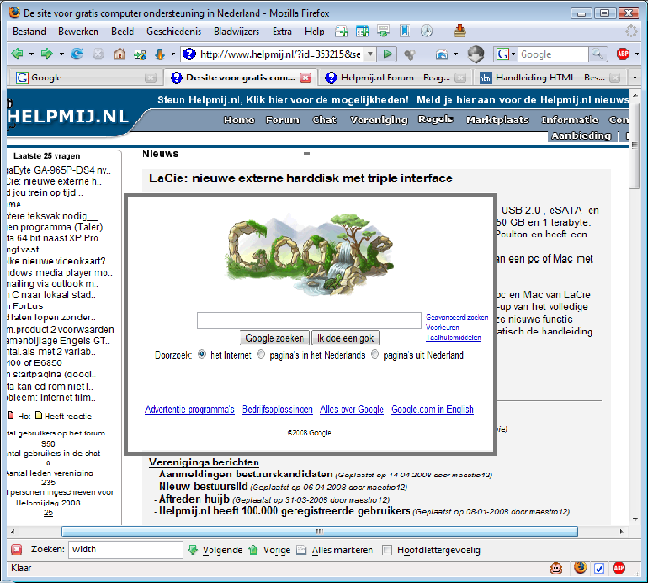648x583 pixels.
Task: Open the Forum nav link on Helpmij.nl
Action: point(283,120)
